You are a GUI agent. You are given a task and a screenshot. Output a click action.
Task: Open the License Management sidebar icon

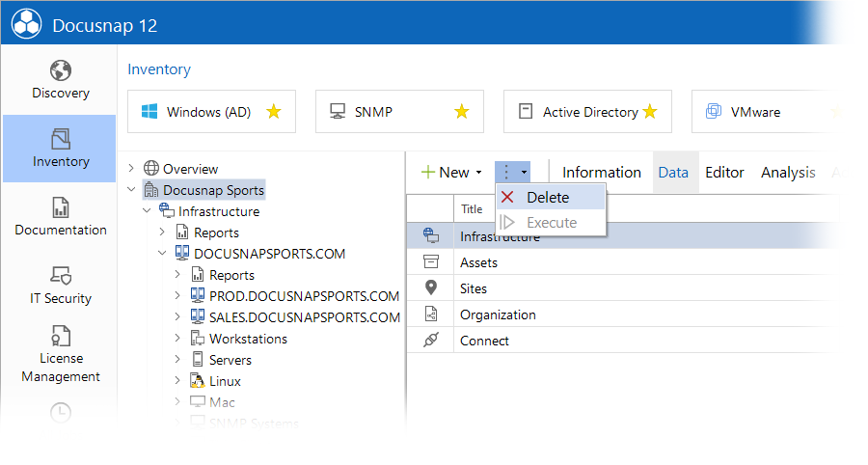coord(61,336)
